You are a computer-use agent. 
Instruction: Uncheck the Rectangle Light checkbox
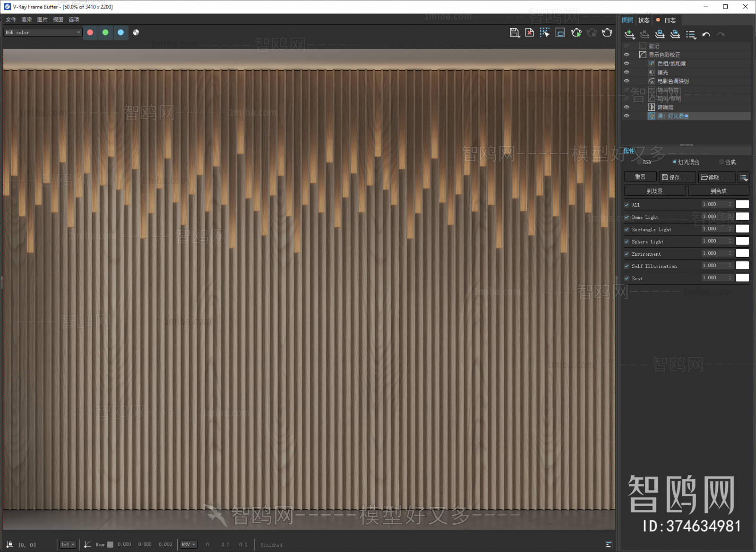coord(627,230)
